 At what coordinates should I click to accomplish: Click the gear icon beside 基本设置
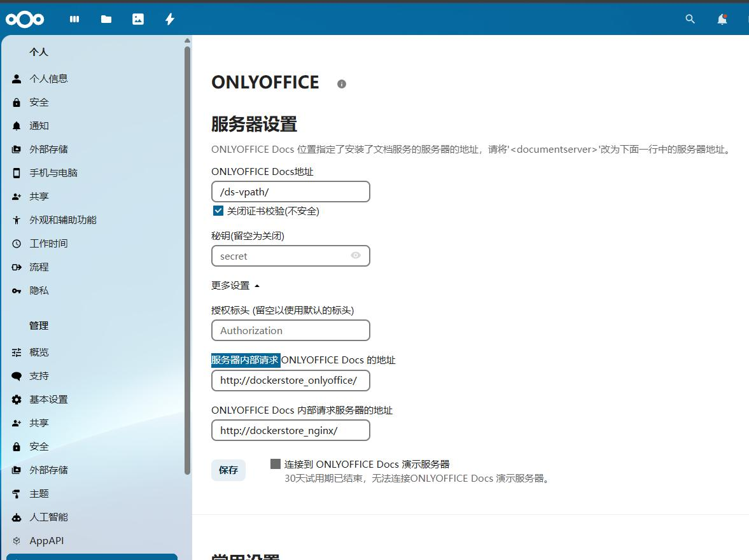[x=17, y=400]
